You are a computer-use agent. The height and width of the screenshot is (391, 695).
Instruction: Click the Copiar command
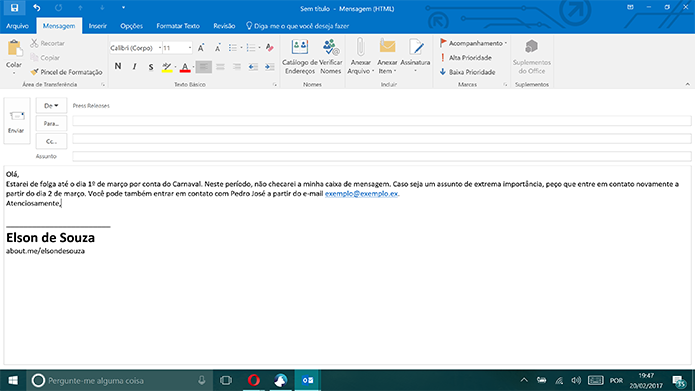[45, 58]
